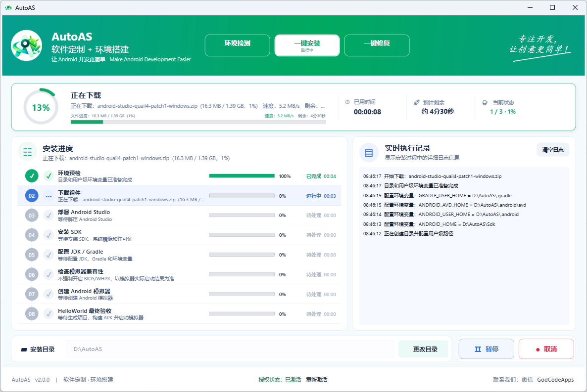Pause installation with the 暂停 button

click(x=487, y=349)
